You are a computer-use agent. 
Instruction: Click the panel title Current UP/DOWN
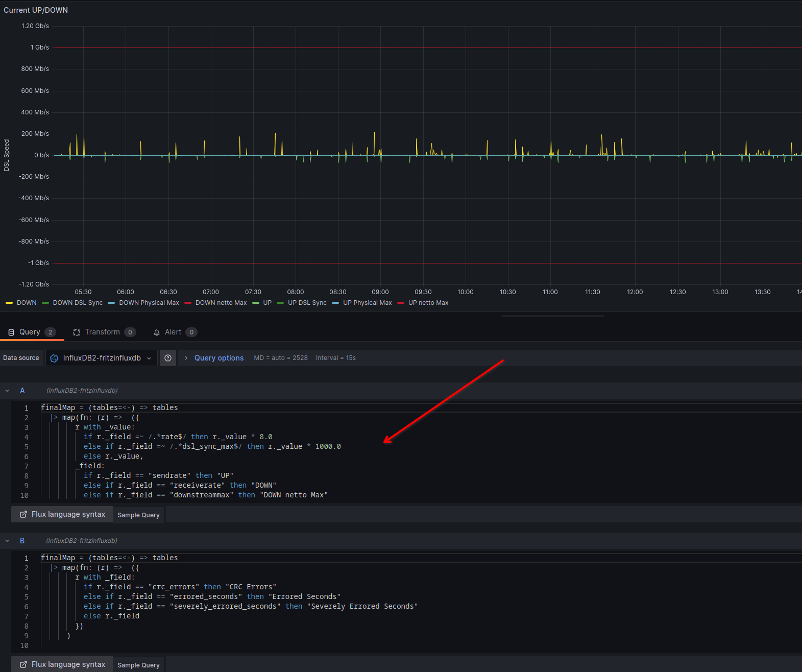point(36,10)
